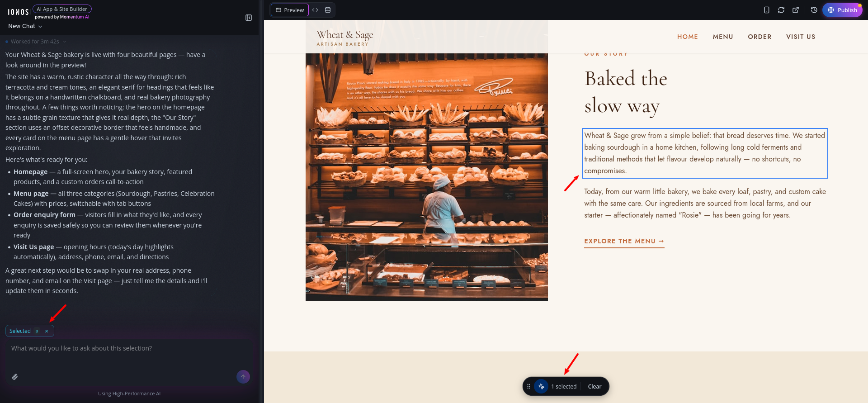Click the IONOS logo
Viewport: 868px width, 403px height.
[18, 12]
